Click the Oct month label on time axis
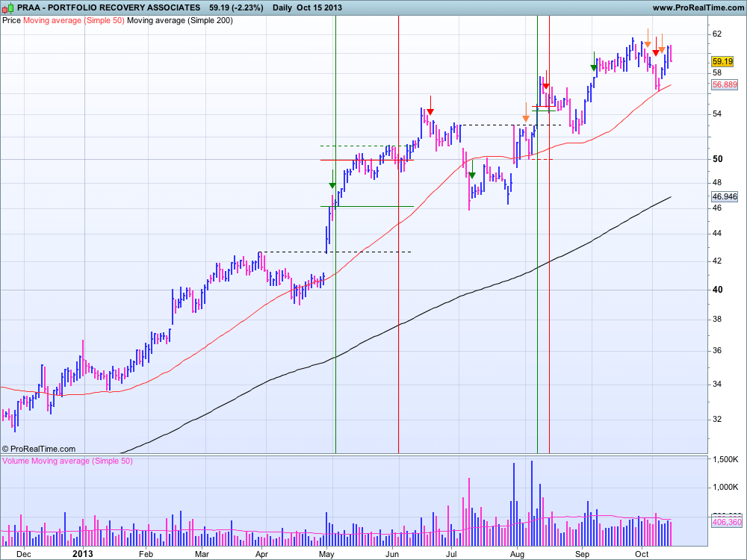Image resolution: width=747 pixels, height=560 pixels. pos(642,554)
